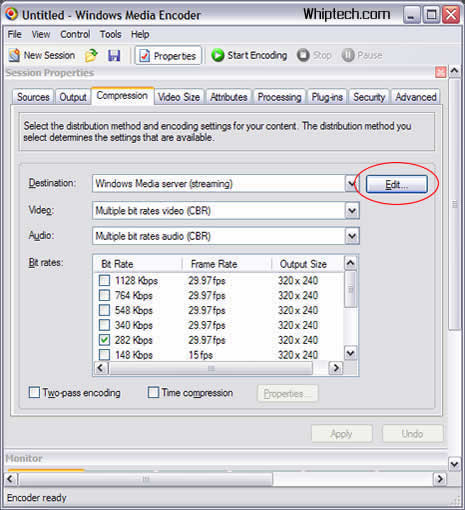The height and width of the screenshot is (510, 465).
Task: Open the Help menu
Action: [140, 34]
